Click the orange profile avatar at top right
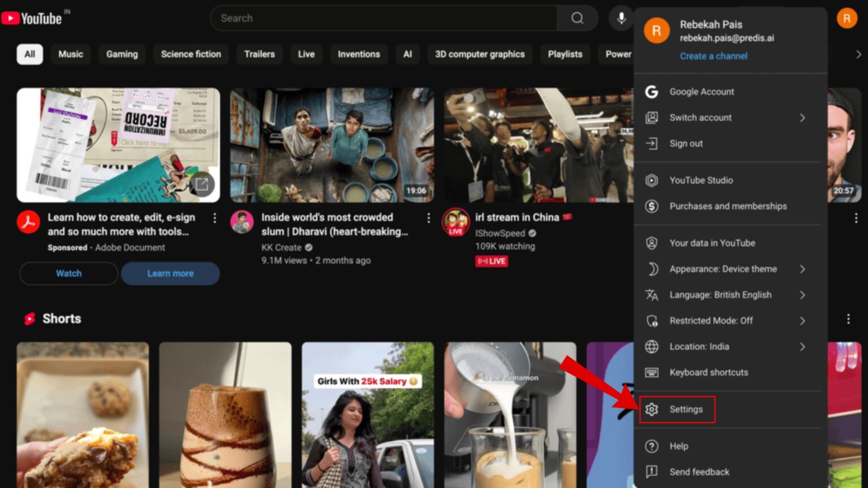Screen dimensions: 868x488 (847, 19)
